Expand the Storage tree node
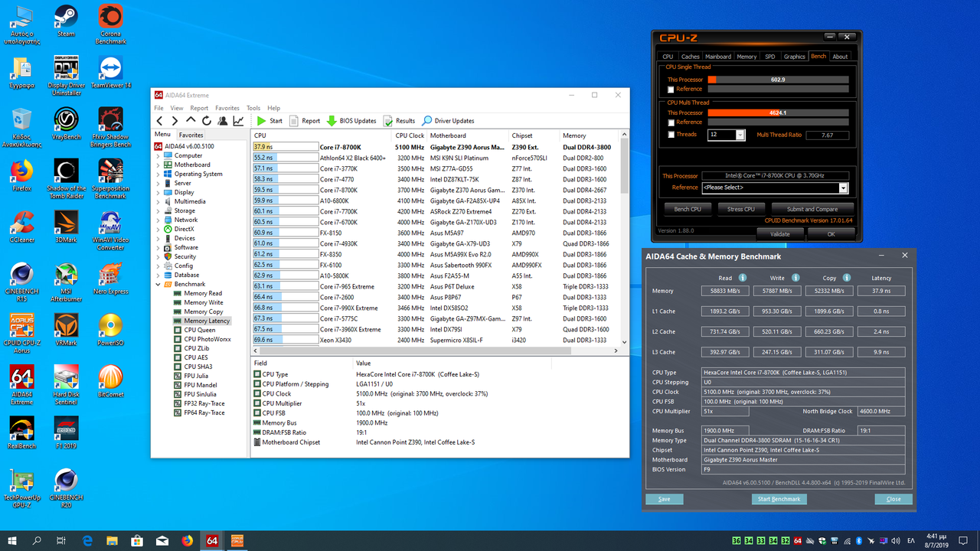 (x=158, y=210)
